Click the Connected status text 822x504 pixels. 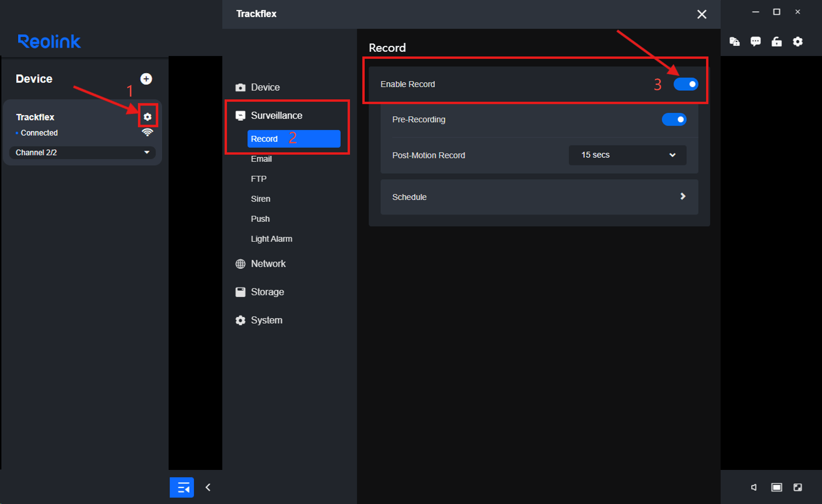pyautogui.click(x=39, y=133)
